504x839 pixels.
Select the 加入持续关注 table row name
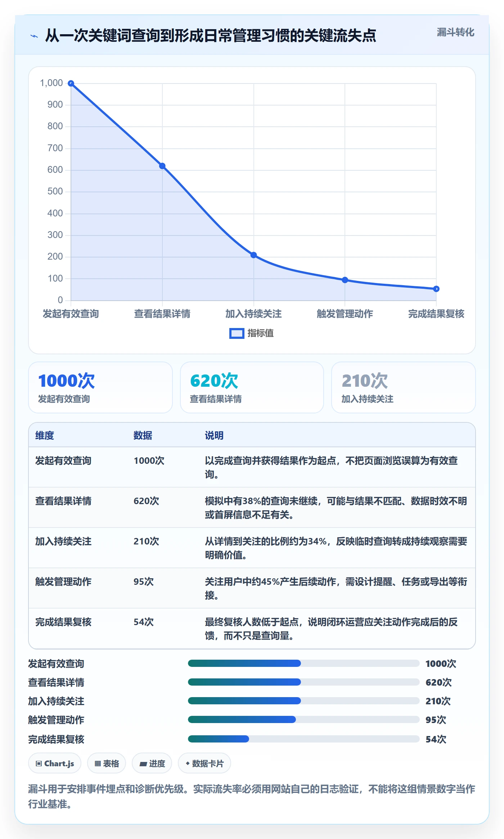(63, 542)
